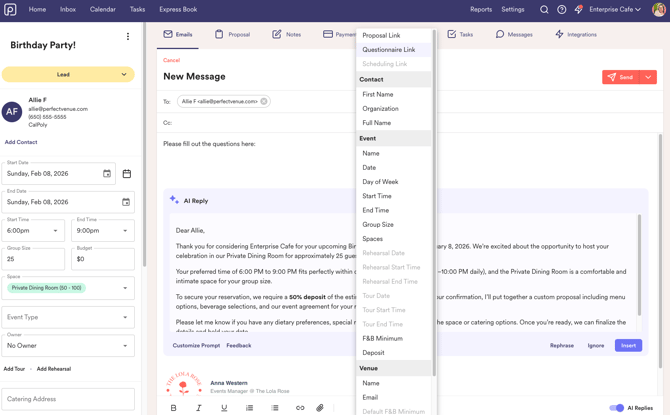This screenshot has width=670, height=415.
Task: Open the Send options arrow
Action: pos(648,77)
